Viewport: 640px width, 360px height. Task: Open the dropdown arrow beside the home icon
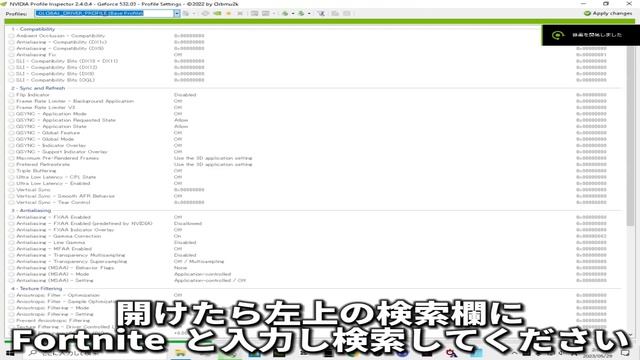point(194,13)
